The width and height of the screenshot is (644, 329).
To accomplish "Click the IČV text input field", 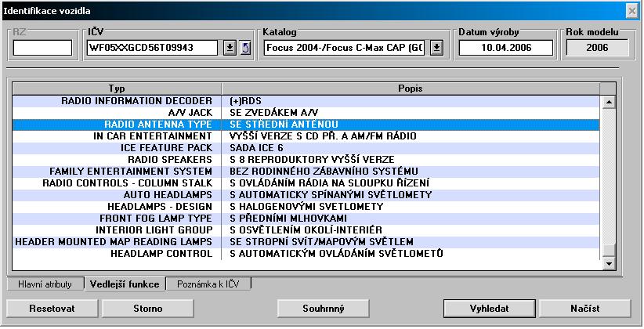I will click(153, 48).
